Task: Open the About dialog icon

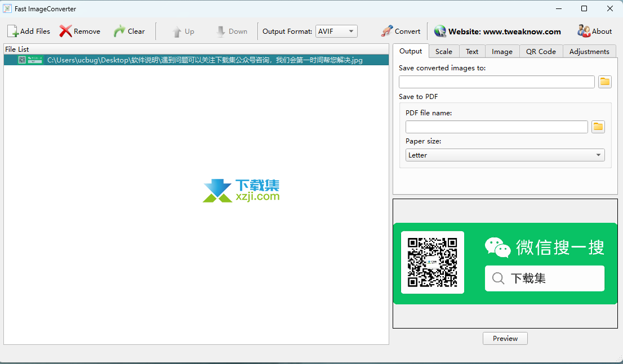Action: click(584, 31)
